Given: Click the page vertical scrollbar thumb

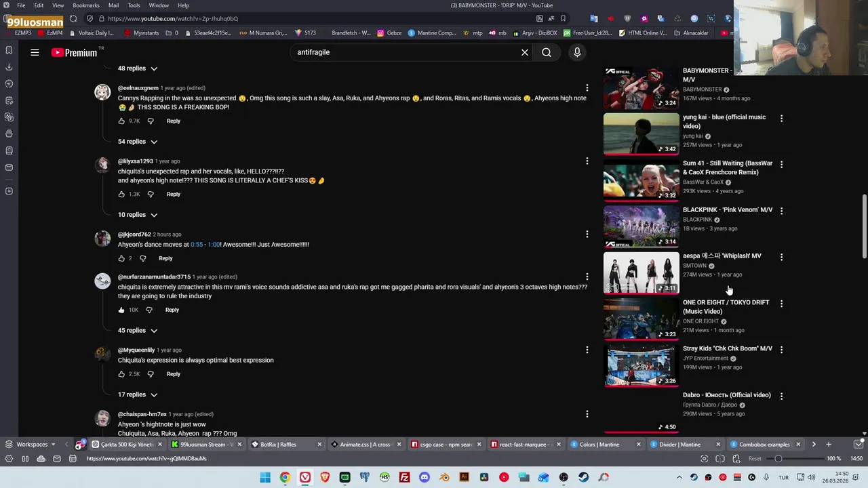Looking at the screenshot, I should [x=864, y=226].
